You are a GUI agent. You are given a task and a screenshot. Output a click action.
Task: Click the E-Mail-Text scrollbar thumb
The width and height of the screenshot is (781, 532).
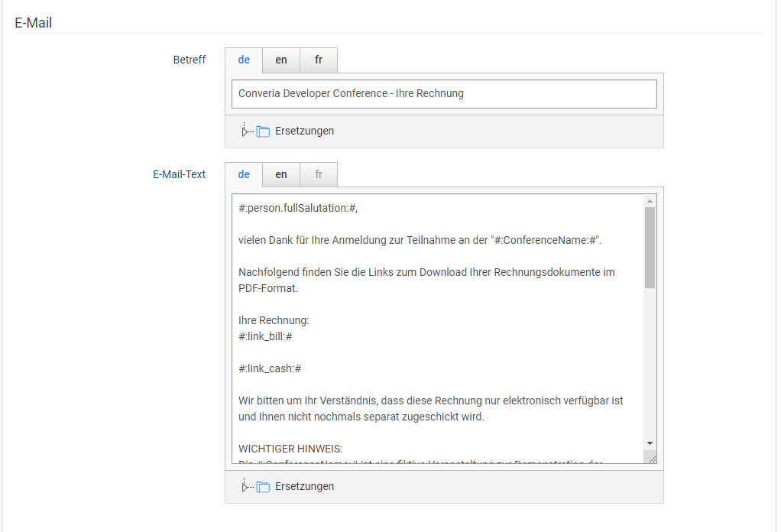650,246
